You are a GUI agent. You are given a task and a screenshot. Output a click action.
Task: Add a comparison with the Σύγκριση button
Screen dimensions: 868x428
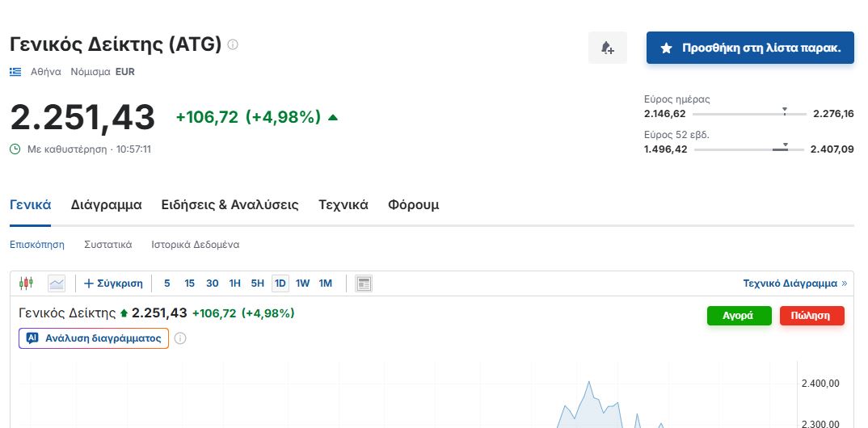[113, 283]
